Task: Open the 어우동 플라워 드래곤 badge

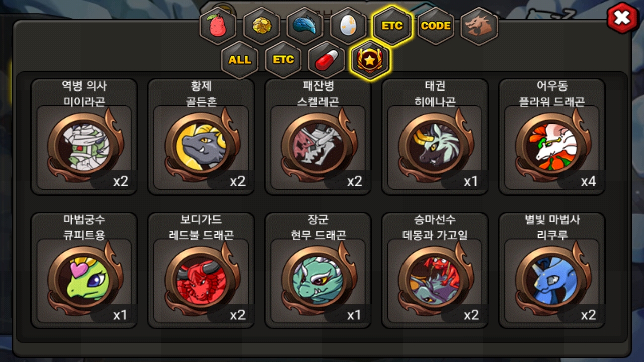Action: click(x=552, y=136)
